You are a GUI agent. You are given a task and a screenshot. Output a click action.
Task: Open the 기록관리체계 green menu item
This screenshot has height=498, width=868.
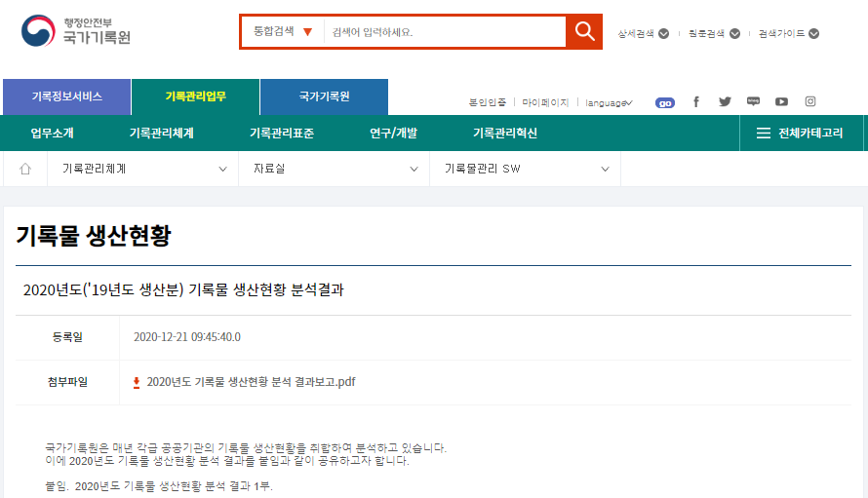[x=162, y=133]
